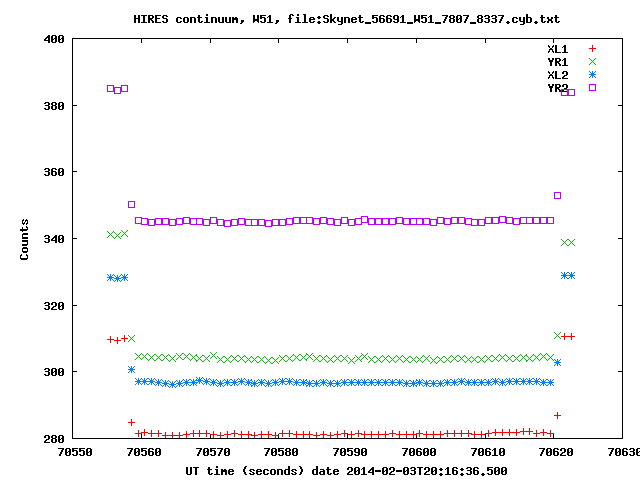Viewport: 640px width, 480px height.
Task: Click the red plus marker beside XL1
Action: point(592,49)
